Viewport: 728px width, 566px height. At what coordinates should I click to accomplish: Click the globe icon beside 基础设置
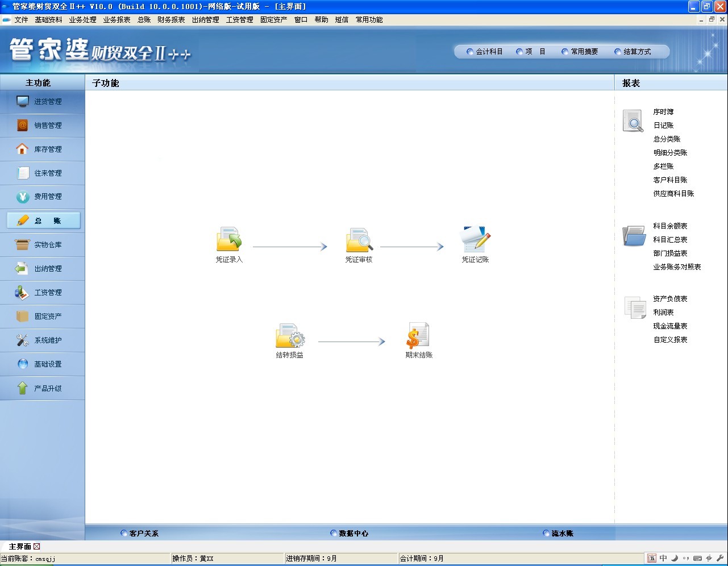23,364
